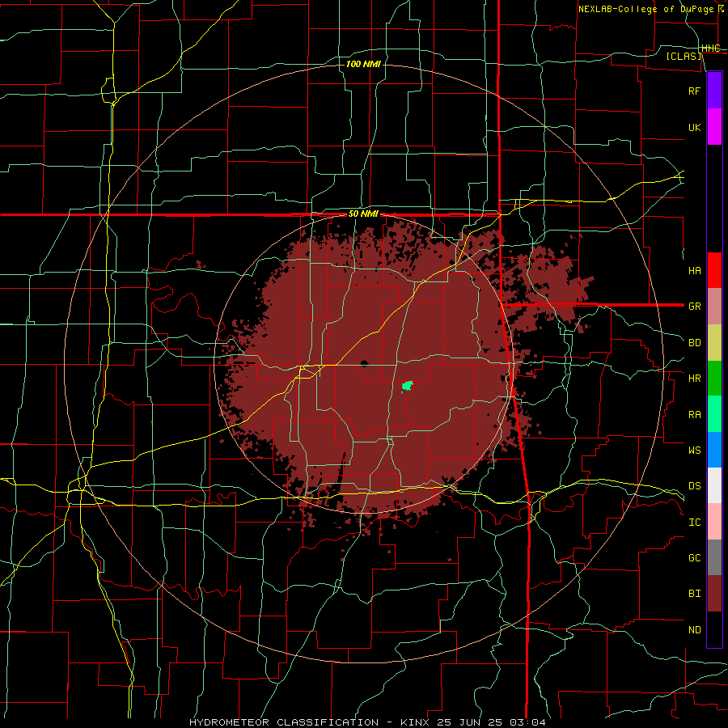Click the BI dark red legend swatch
Image resolution: width=728 pixels, height=728 pixels.
click(x=714, y=594)
